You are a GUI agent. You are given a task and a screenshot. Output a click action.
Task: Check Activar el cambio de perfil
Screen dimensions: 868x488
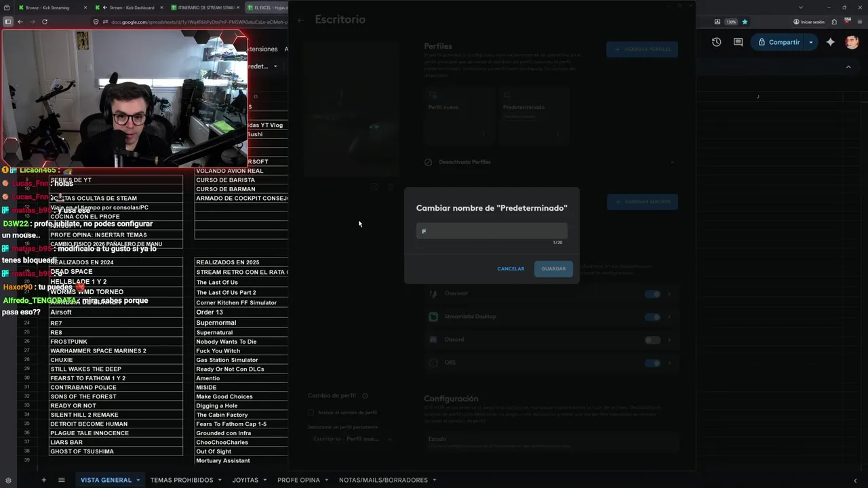click(311, 412)
